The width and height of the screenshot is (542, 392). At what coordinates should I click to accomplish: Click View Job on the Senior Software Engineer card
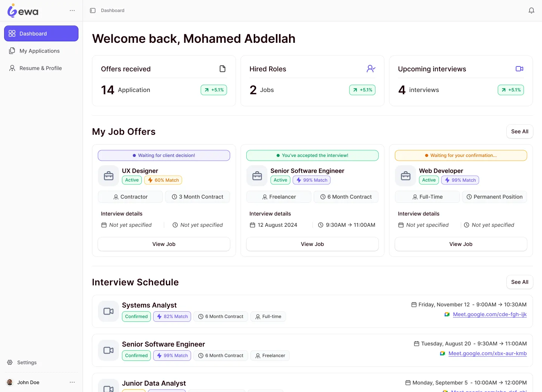click(312, 244)
